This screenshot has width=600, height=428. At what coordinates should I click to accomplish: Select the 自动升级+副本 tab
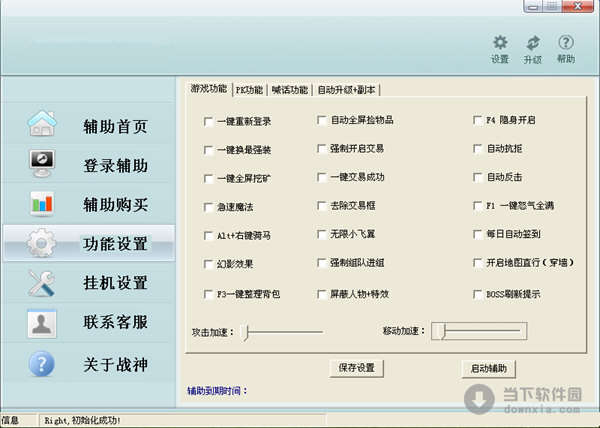345,89
